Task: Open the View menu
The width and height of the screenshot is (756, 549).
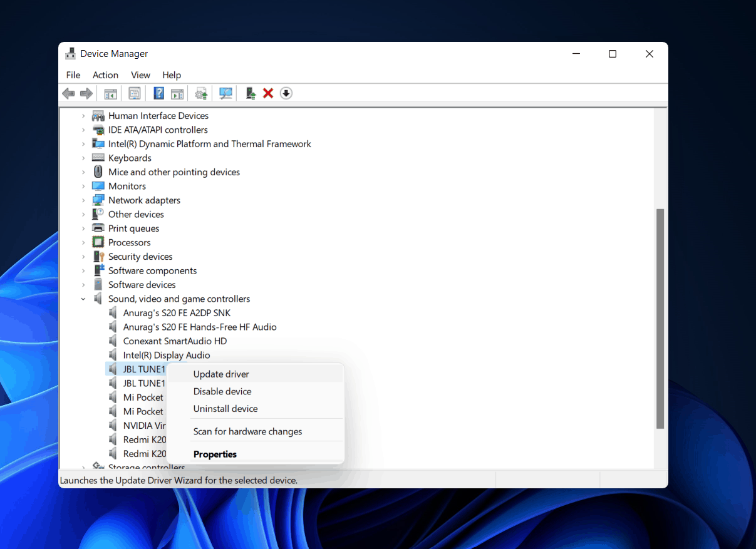Action: (x=140, y=75)
